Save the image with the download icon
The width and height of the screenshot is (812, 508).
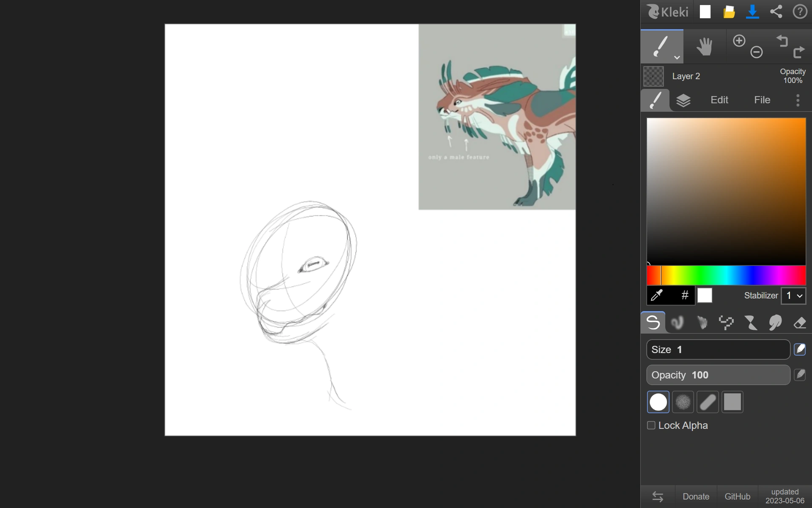(x=752, y=11)
